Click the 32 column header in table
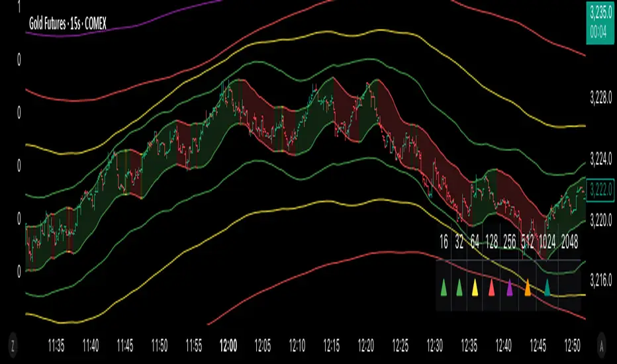This screenshot has height=364, width=617. click(x=459, y=242)
